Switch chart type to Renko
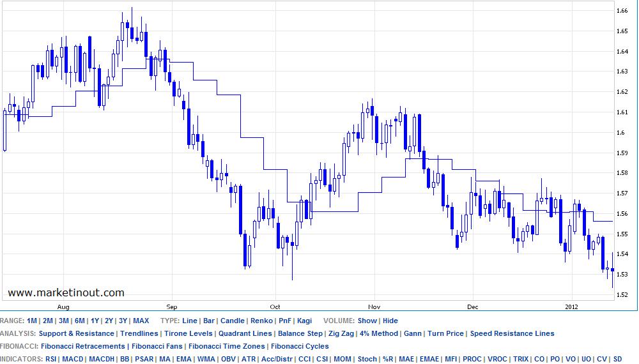Image resolution: width=639 pixels, height=364 pixels. pyautogui.click(x=261, y=321)
